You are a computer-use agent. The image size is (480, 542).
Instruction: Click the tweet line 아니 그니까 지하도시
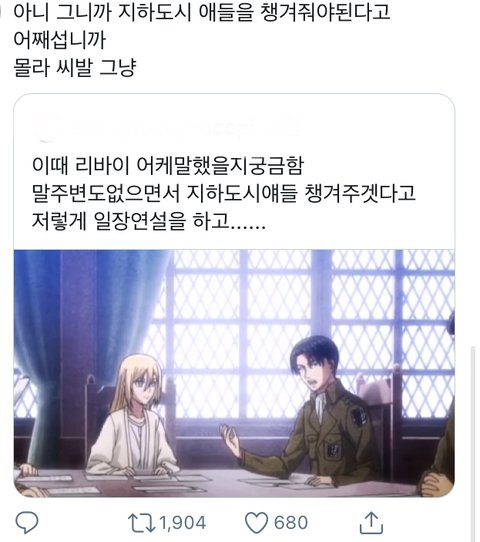(201, 12)
